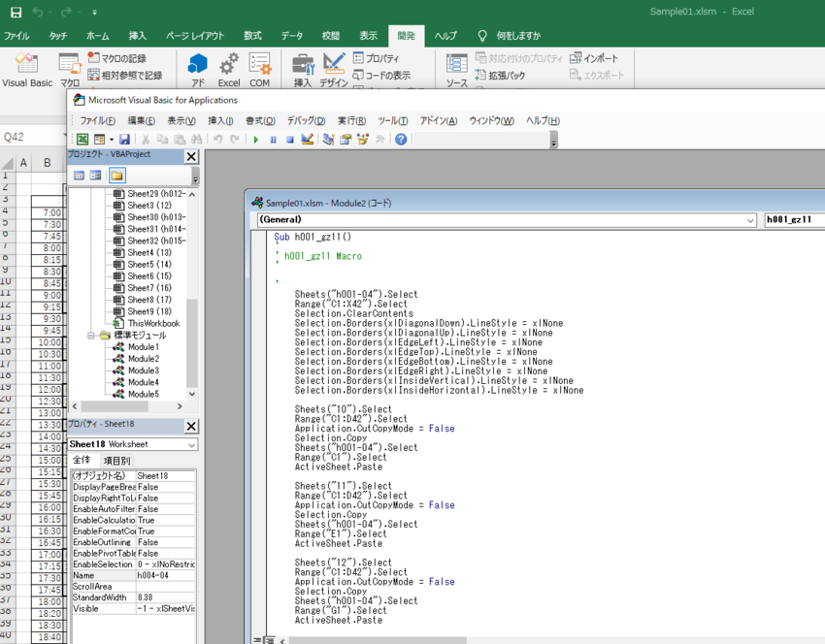Open Insert controls (挿入) toolbox icon
The width and height of the screenshot is (825, 644).
(x=303, y=70)
